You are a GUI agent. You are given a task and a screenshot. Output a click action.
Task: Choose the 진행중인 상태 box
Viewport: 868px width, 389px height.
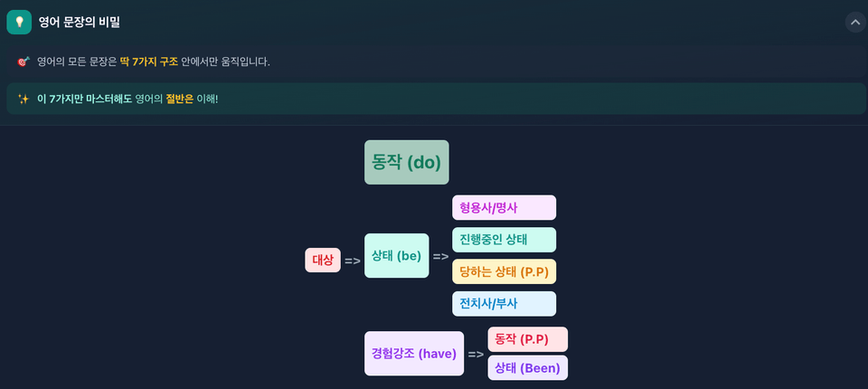504,240
